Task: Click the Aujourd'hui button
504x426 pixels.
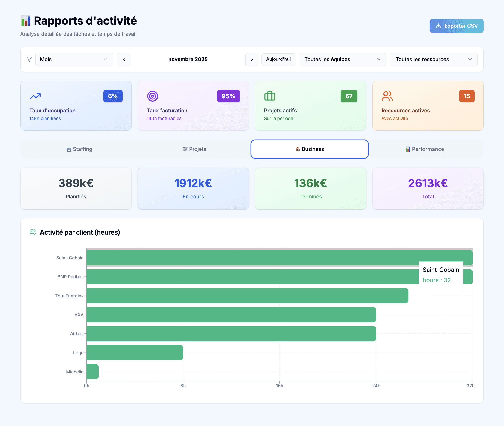Action: pos(278,59)
